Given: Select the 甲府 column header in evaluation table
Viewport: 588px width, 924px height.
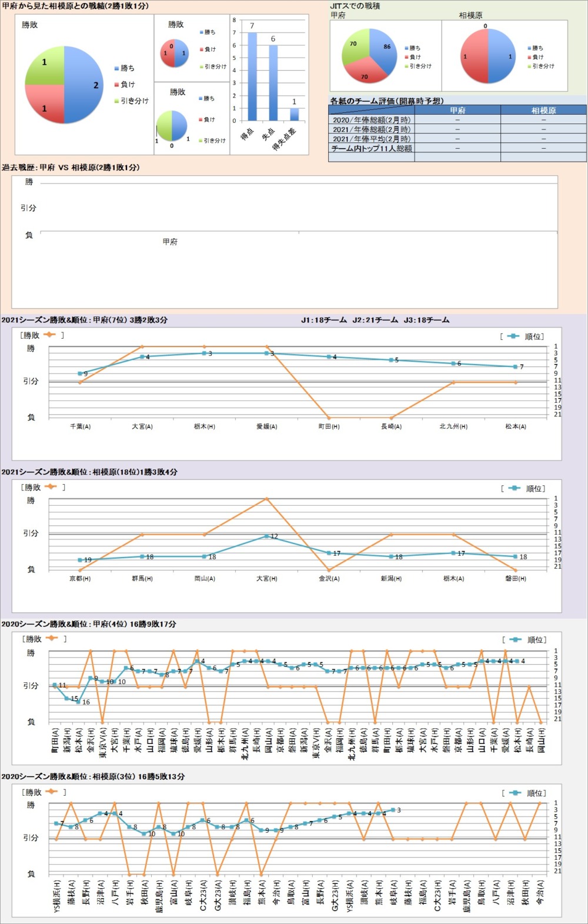Looking at the screenshot, I should (457, 110).
